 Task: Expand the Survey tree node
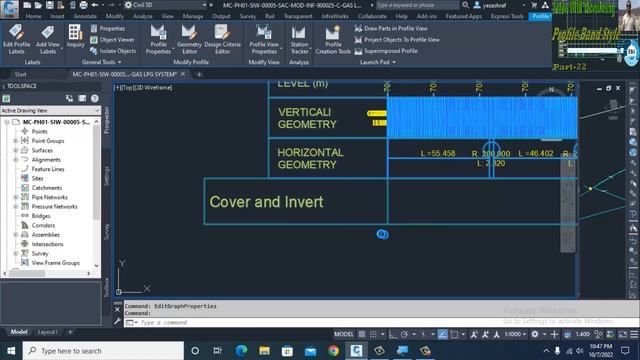(16, 253)
